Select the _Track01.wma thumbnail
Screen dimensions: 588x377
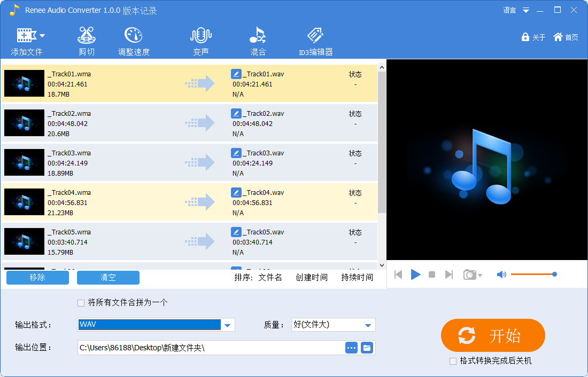[25, 83]
